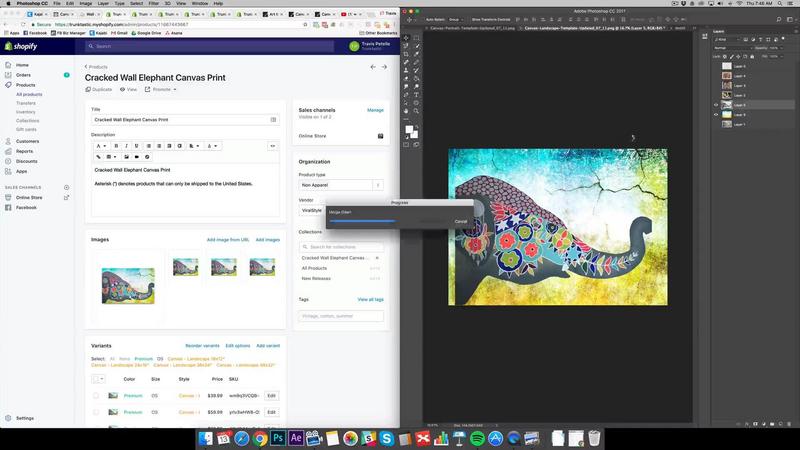Click Italic in description editor
800x450 pixels.
[127, 146]
